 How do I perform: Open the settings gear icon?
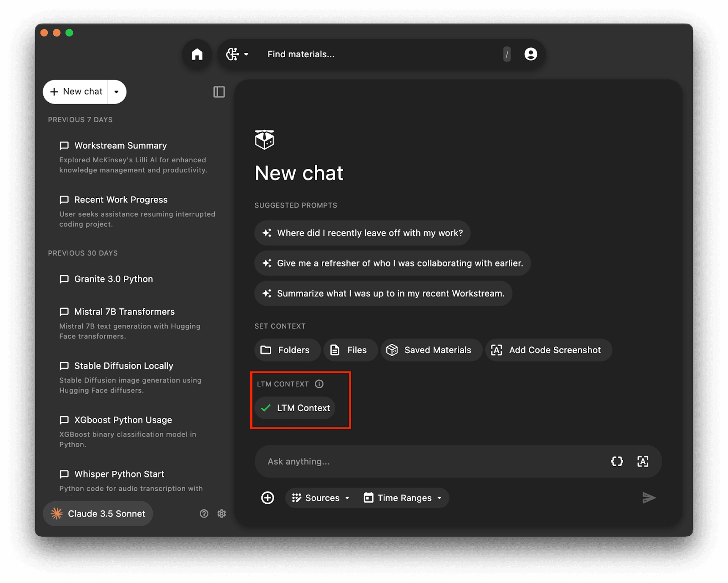point(222,513)
